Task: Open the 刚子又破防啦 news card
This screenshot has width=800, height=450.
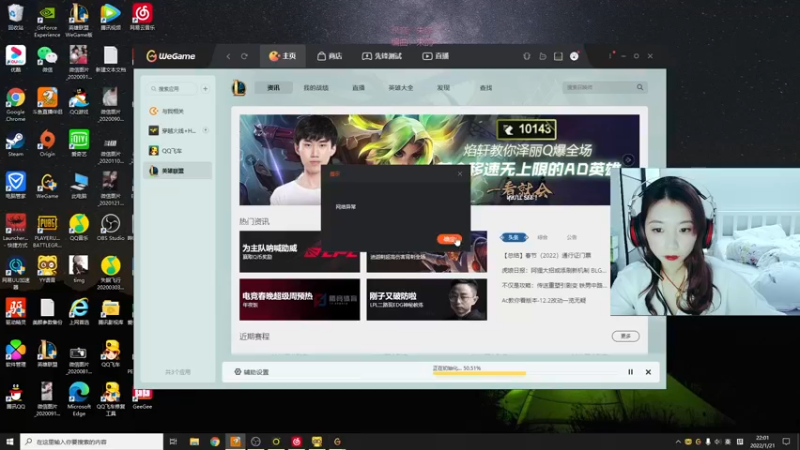Action: (427, 299)
